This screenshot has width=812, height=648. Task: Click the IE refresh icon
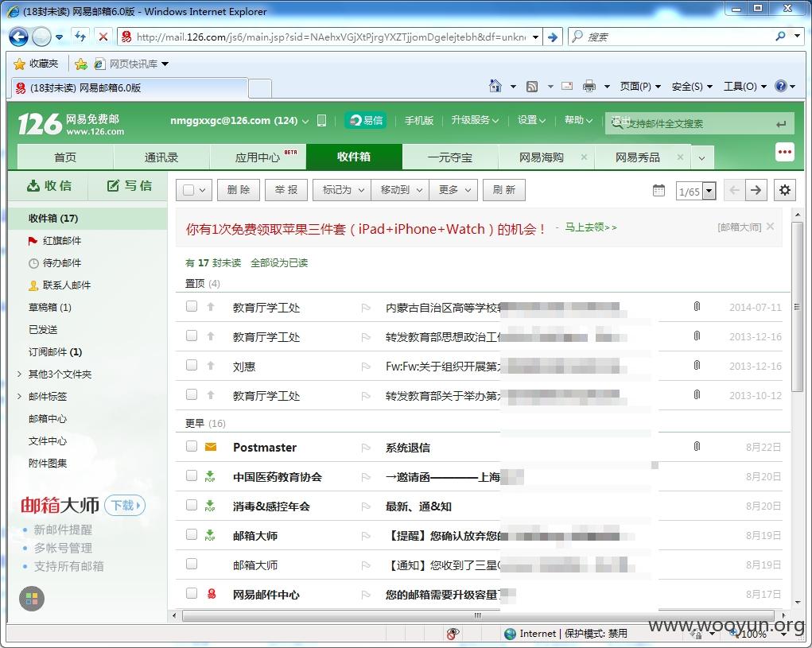pyautogui.click(x=80, y=37)
